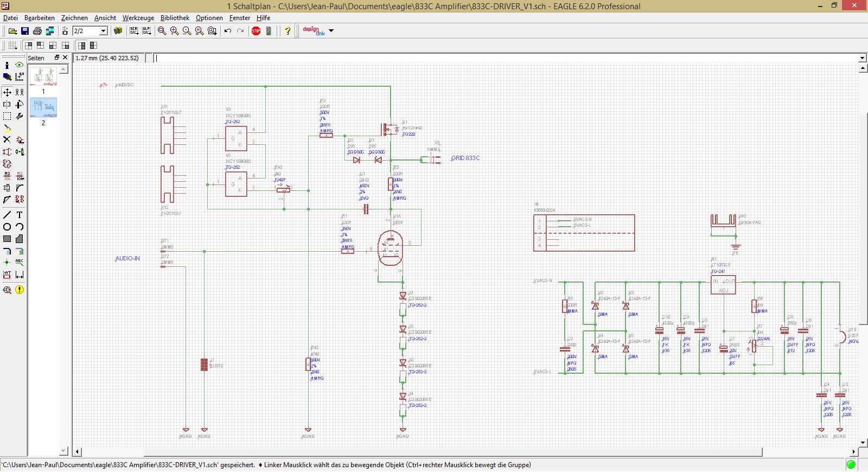Viewport: 868px width, 472px height.
Task: Select sheet 1 thumbnail in Seiten panel
Action: [x=43, y=76]
